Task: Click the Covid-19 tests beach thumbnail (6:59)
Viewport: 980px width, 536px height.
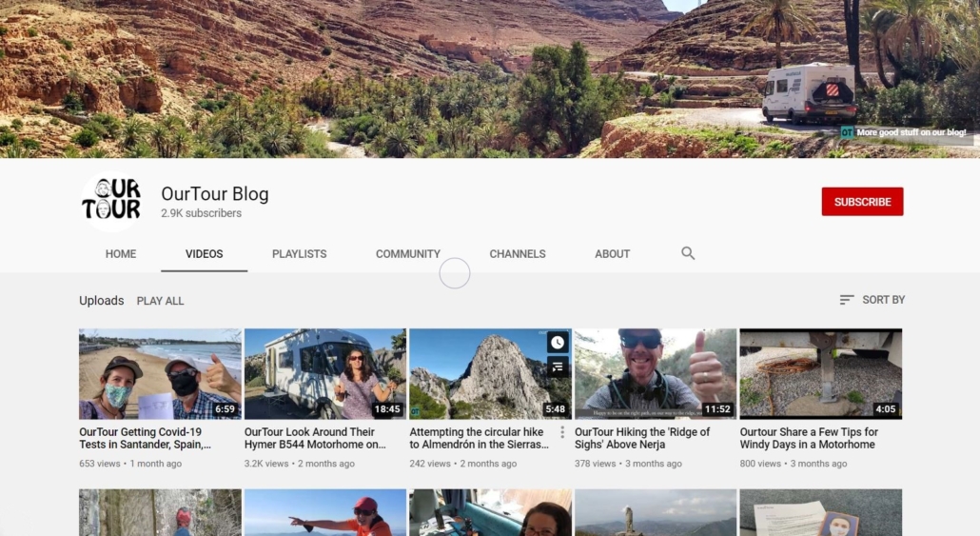Action: (x=160, y=374)
